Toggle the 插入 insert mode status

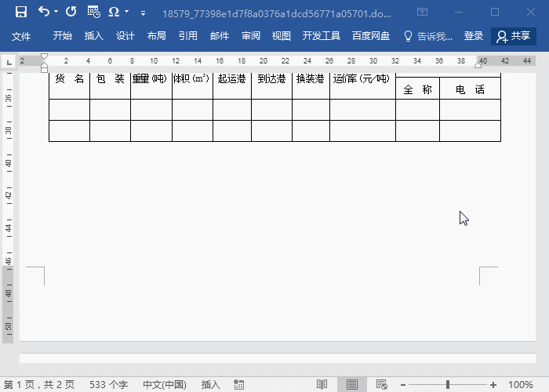[210, 385]
